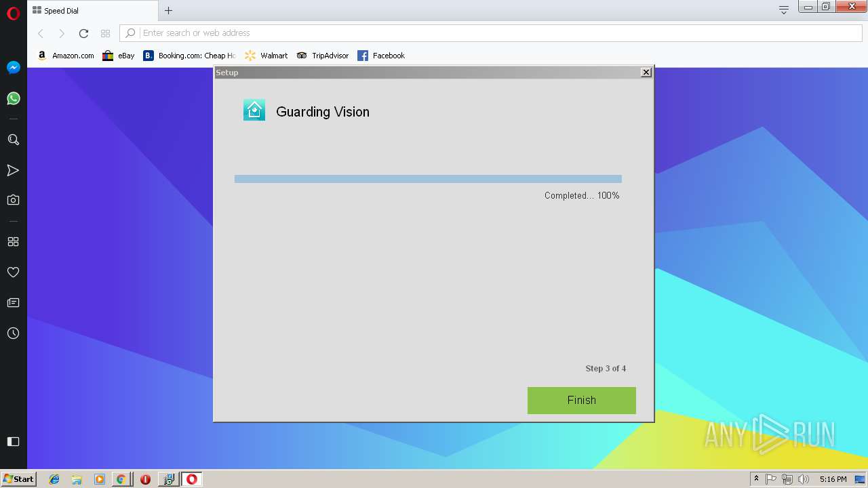868x488 pixels.
Task: Click the Show desktop button
Action: tap(861, 479)
